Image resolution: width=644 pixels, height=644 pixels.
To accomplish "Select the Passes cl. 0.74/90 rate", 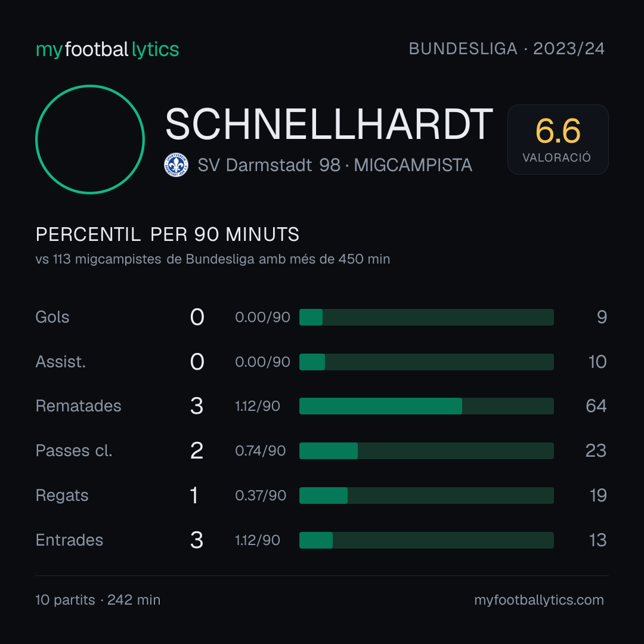I will click(x=261, y=451).
